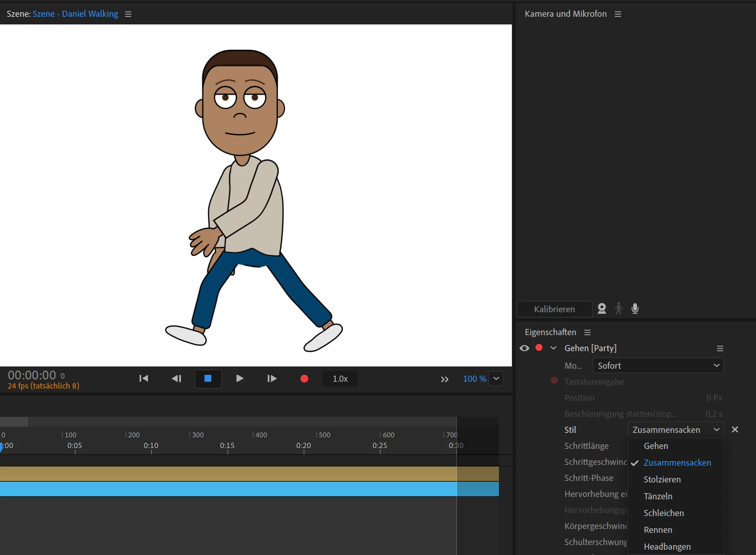This screenshot has height=555, width=756.
Task: Select Headbangen walk style
Action: coord(667,547)
